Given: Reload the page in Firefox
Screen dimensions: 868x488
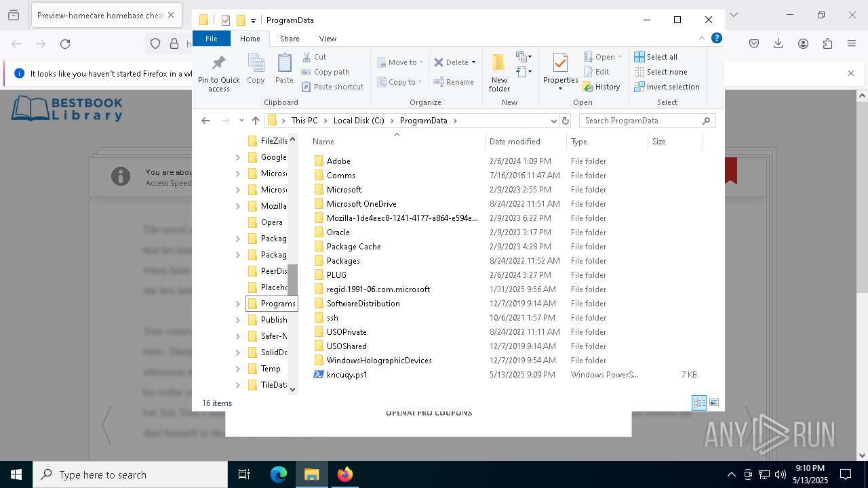Looking at the screenshot, I should [65, 44].
